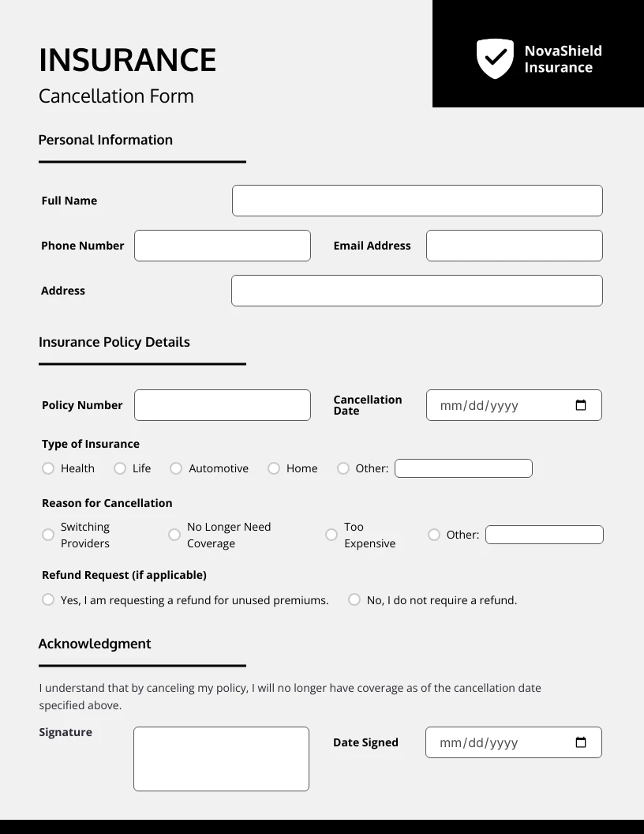
Task: Choose Home as insurance type
Action: 273,468
